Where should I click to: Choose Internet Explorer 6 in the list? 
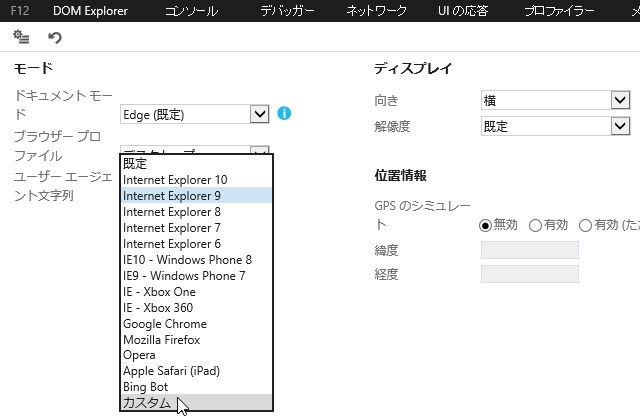click(196, 243)
